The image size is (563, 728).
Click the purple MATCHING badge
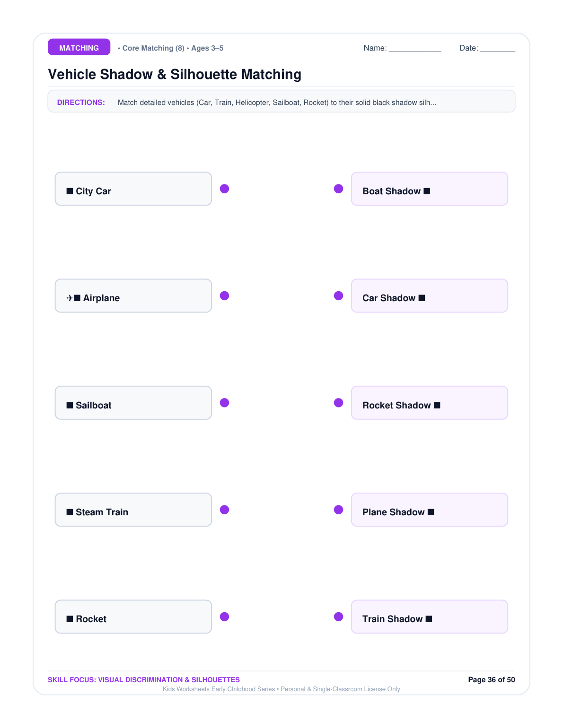tap(79, 47)
